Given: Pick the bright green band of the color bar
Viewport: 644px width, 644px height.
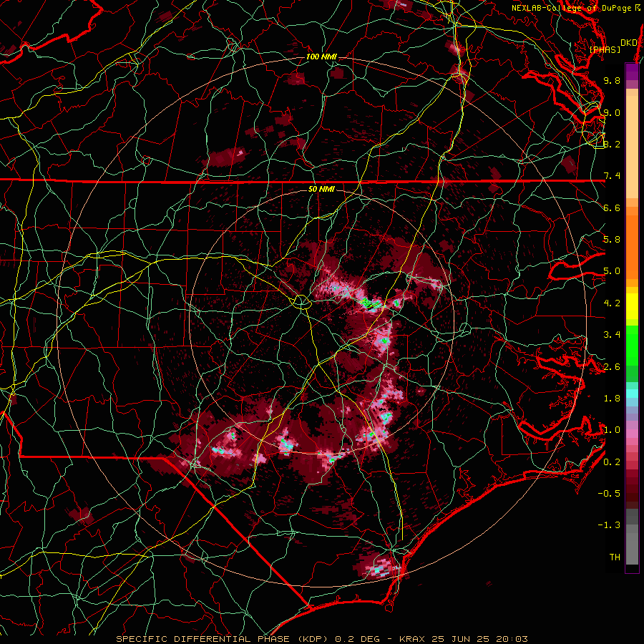Looking at the screenshot, I should click(x=632, y=345).
